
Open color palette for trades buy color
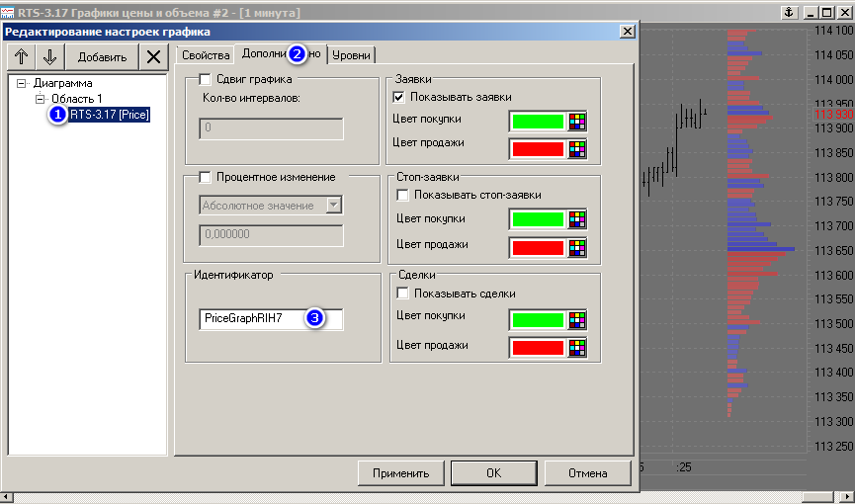578,320
